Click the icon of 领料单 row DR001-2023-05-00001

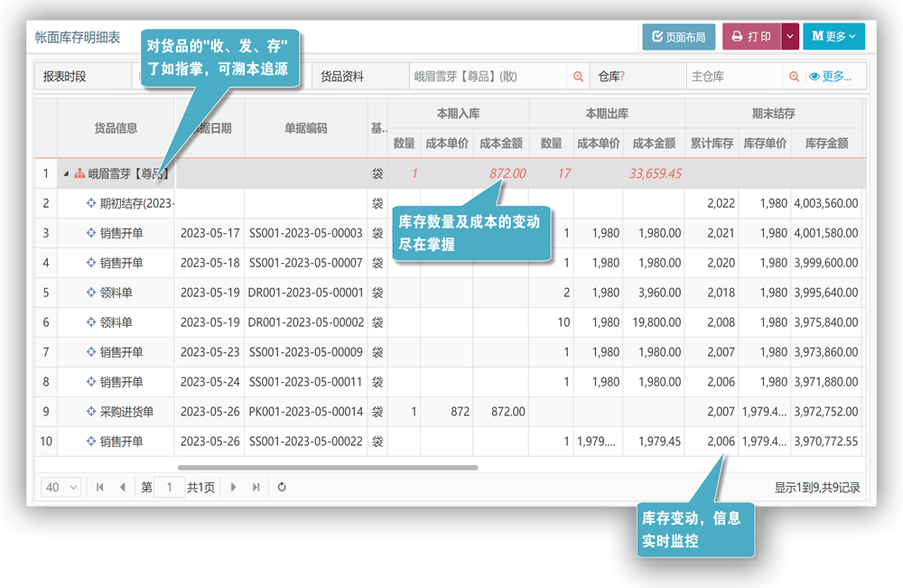[x=91, y=293]
